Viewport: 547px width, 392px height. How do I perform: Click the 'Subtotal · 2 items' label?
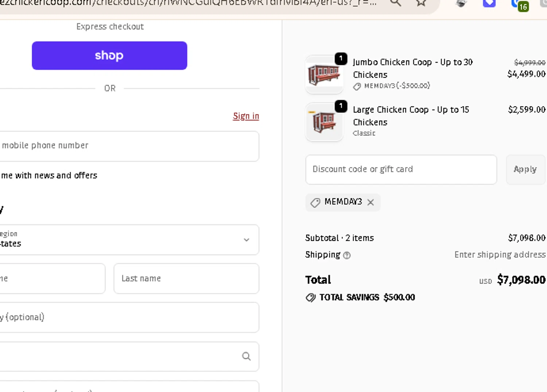[x=340, y=238]
